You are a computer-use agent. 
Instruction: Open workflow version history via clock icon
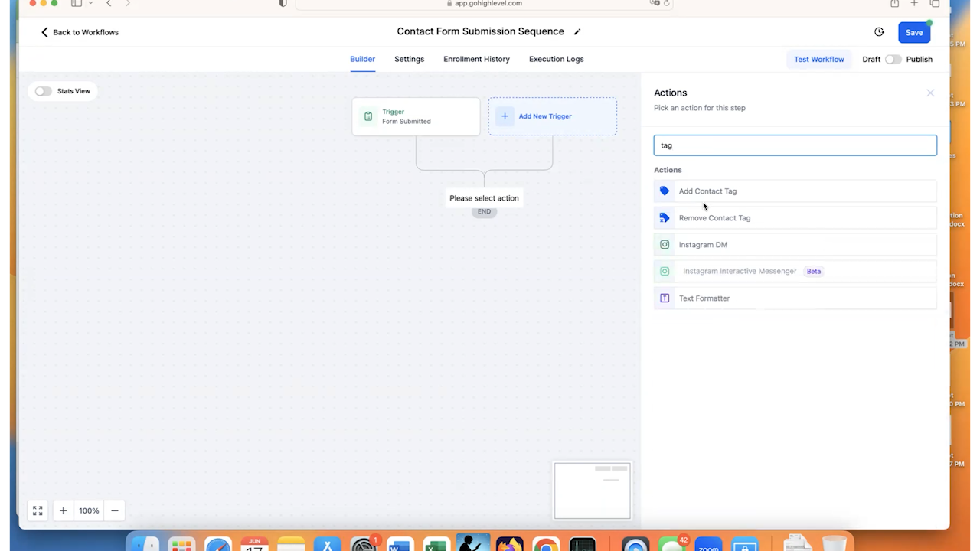[x=879, y=32]
